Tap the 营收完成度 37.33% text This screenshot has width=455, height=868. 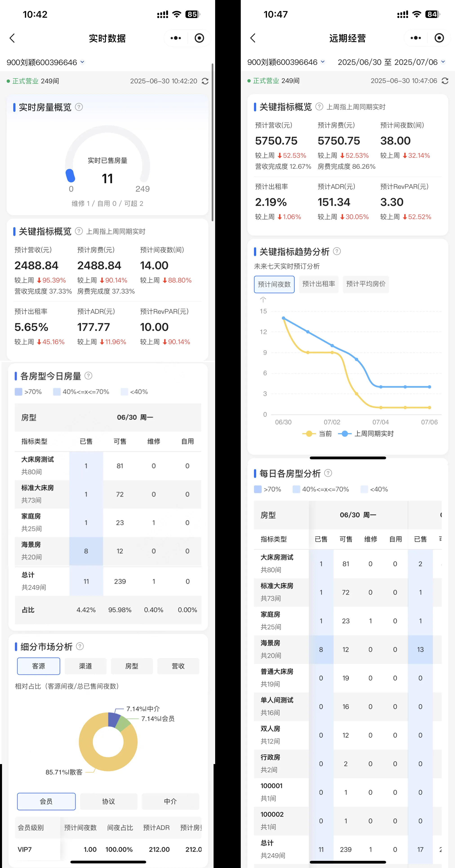(43, 291)
